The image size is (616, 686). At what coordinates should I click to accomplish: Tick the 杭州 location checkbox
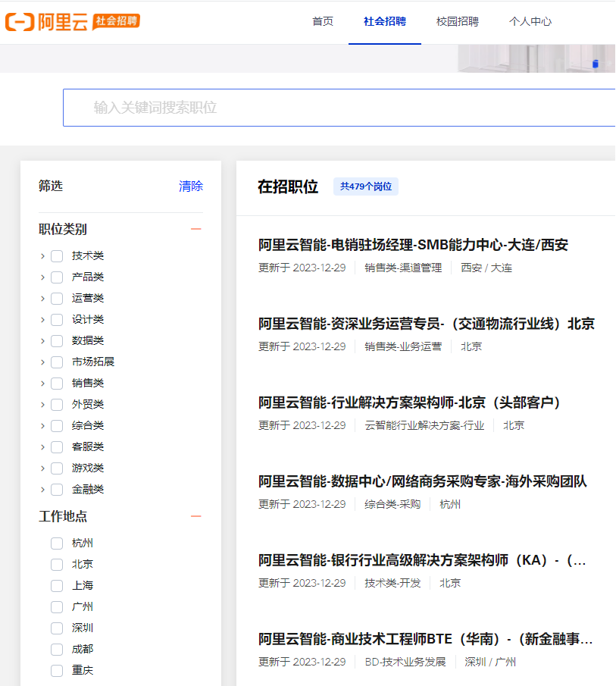57,543
